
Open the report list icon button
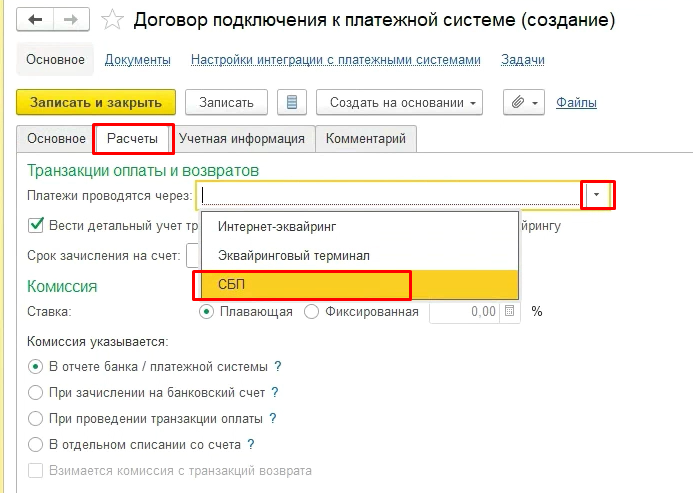click(x=292, y=103)
